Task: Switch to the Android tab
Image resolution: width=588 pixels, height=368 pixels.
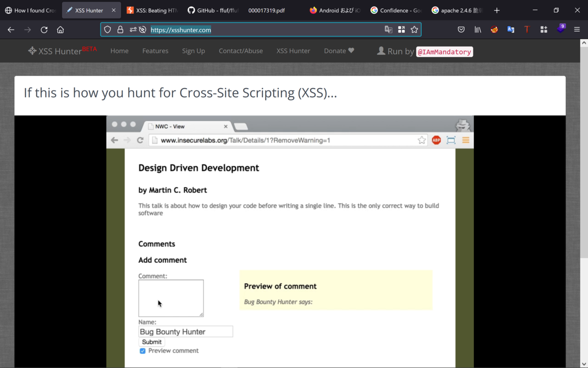Action: 334,10
